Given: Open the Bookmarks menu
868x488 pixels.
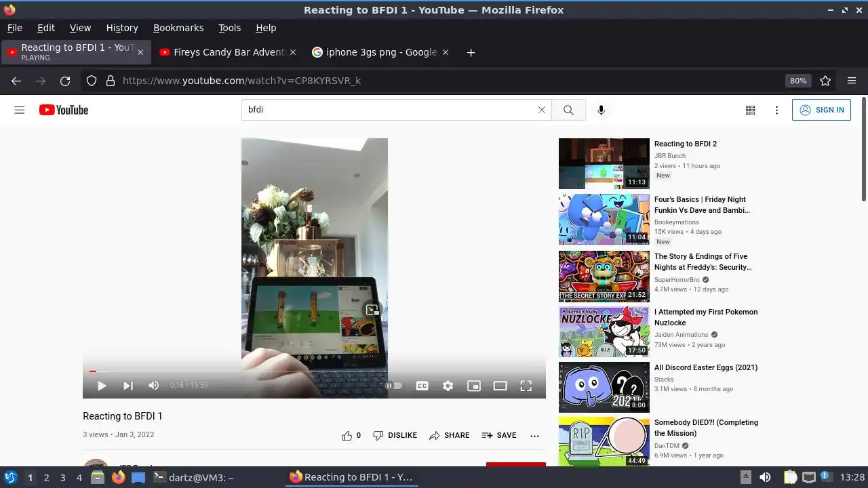Looking at the screenshot, I should [x=178, y=28].
